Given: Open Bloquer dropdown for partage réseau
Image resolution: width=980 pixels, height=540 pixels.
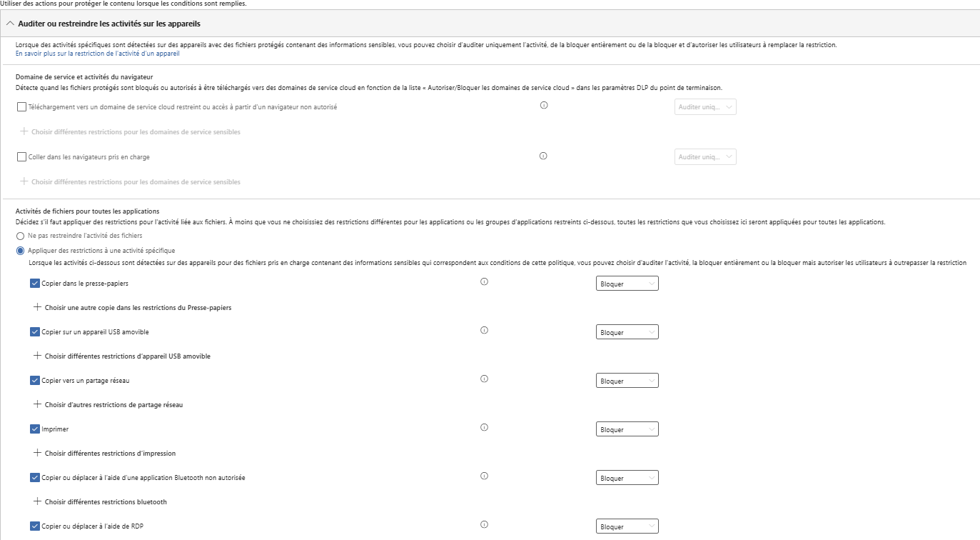Looking at the screenshot, I should point(627,381).
